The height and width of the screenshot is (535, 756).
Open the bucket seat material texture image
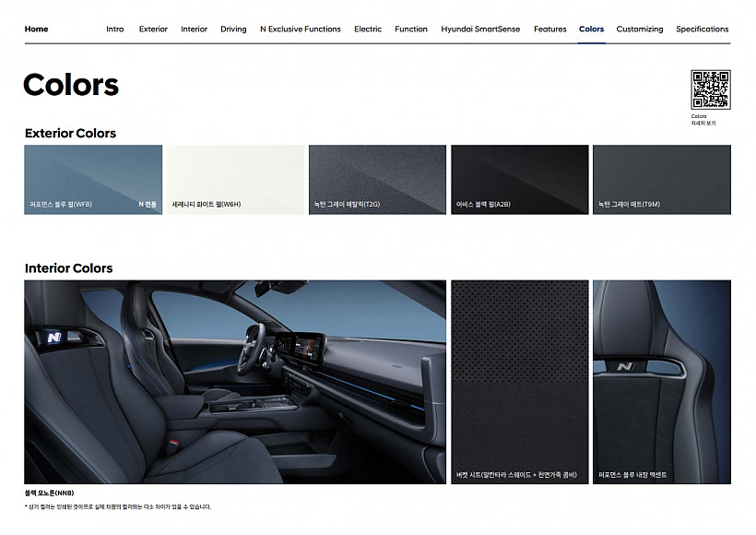[520, 382]
